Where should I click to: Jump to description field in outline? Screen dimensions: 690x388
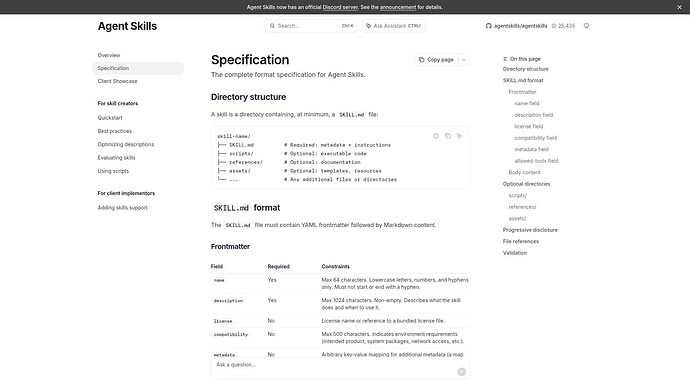[x=534, y=115]
